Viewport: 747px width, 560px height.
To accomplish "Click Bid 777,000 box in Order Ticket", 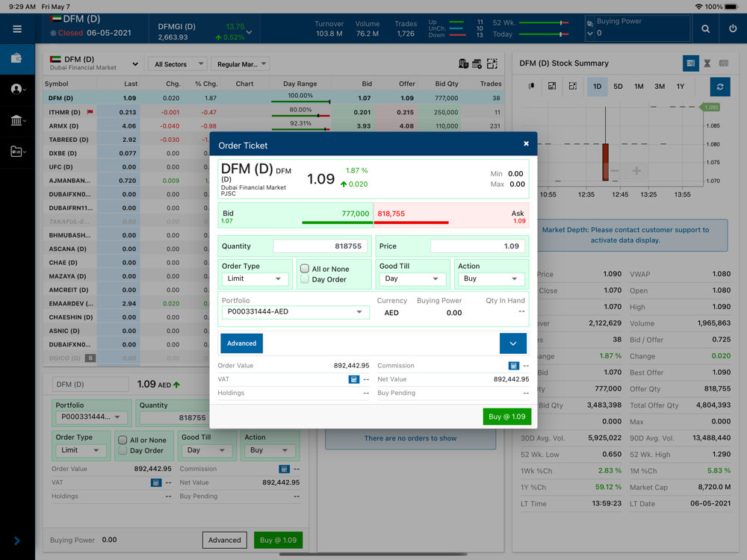I will pyautogui.click(x=295, y=216).
